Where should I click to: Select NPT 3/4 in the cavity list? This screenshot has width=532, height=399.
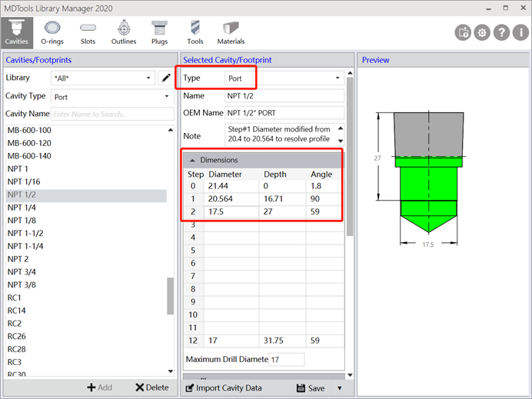pos(22,271)
